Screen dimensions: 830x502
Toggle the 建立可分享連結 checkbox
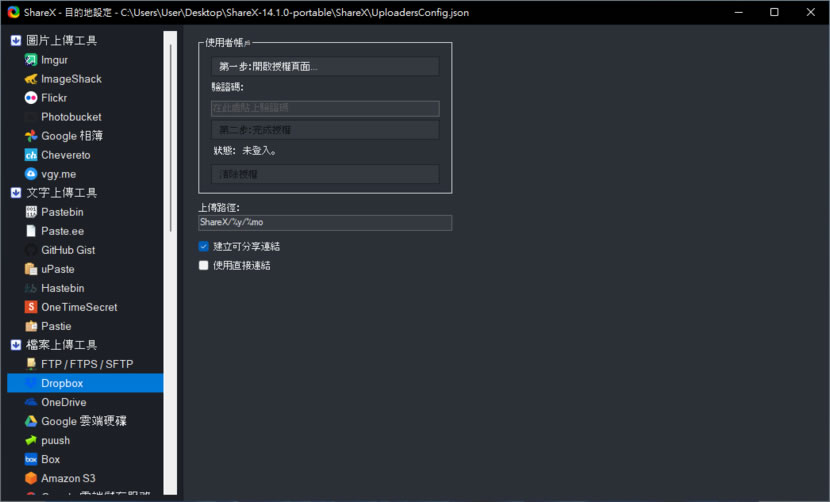tap(203, 246)
